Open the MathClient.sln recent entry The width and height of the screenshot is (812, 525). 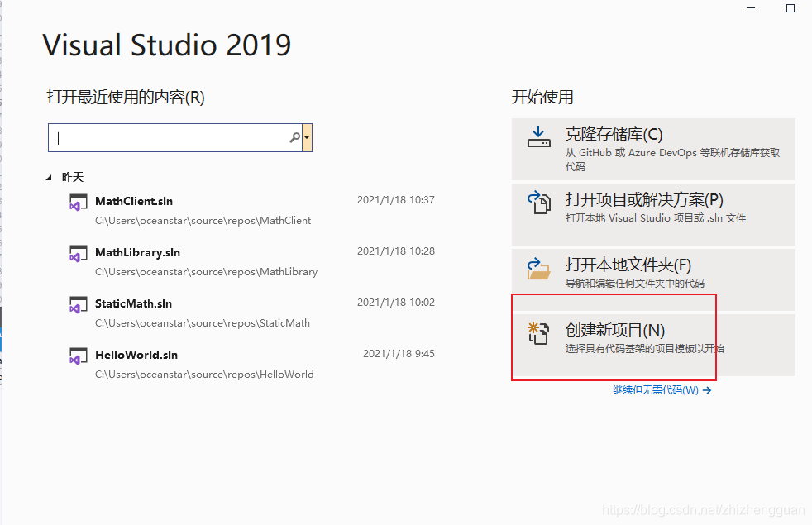tap(252, 211)
